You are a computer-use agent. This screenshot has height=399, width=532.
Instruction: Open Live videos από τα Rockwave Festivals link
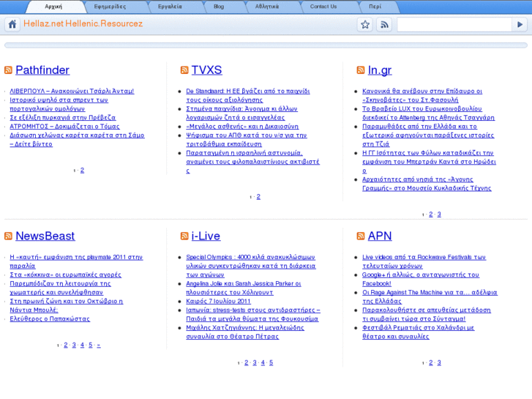[424, 261]
